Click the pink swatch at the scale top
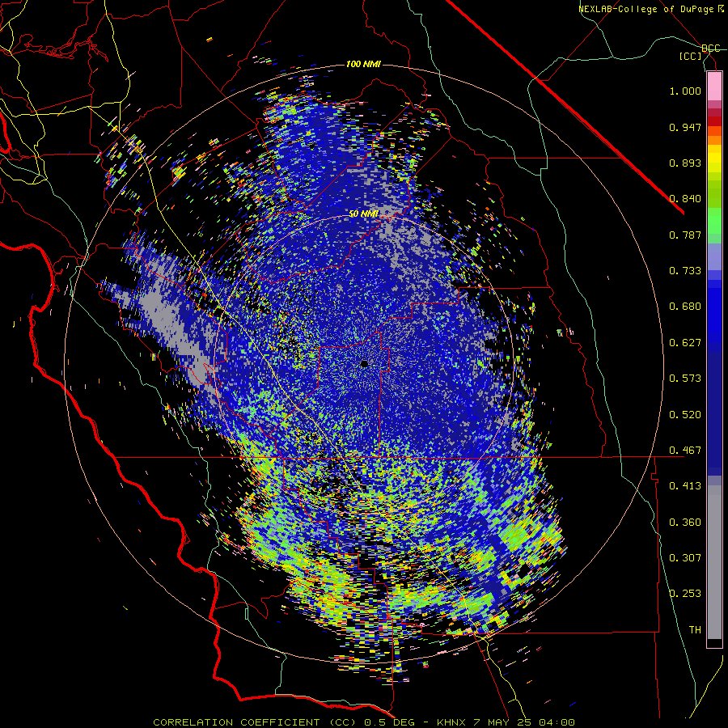Viewport: 728px width, 728px height. [x=714, y=86]
